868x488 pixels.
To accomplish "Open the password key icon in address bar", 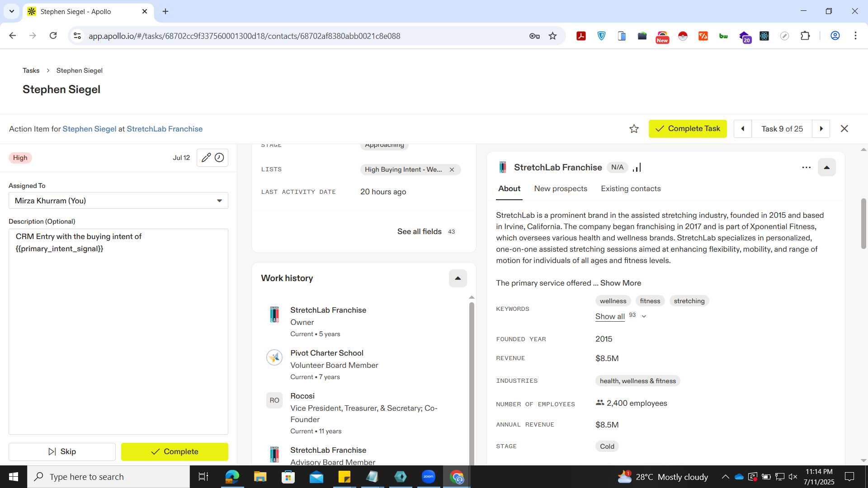I will tap(534, 36).
